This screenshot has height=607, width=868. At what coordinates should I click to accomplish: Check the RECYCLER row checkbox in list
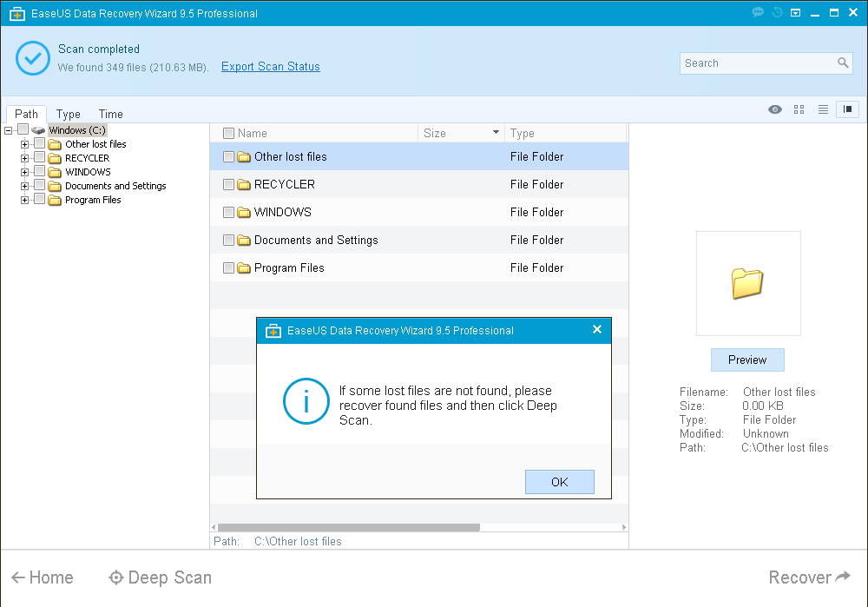[x=228, y=184]
